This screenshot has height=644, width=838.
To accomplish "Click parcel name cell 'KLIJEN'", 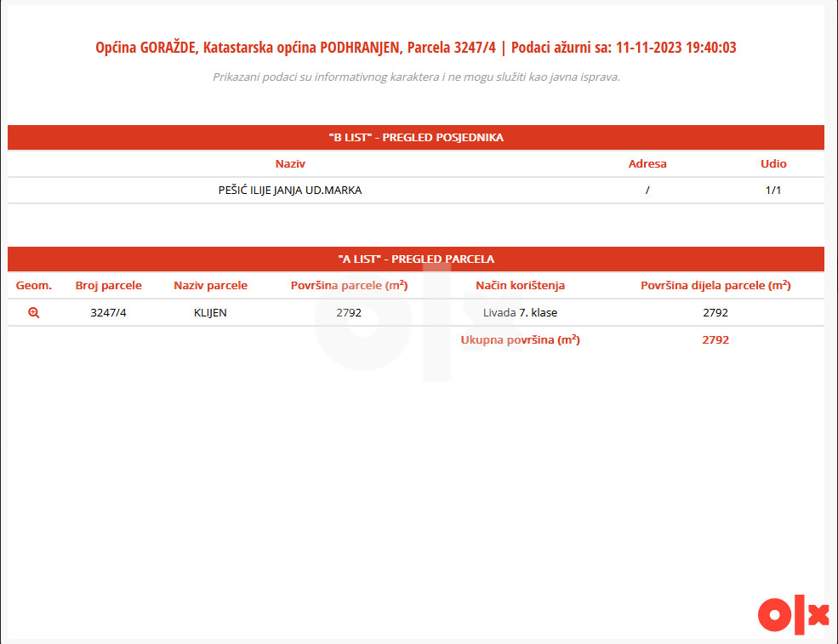I will (x=211, y=313).
